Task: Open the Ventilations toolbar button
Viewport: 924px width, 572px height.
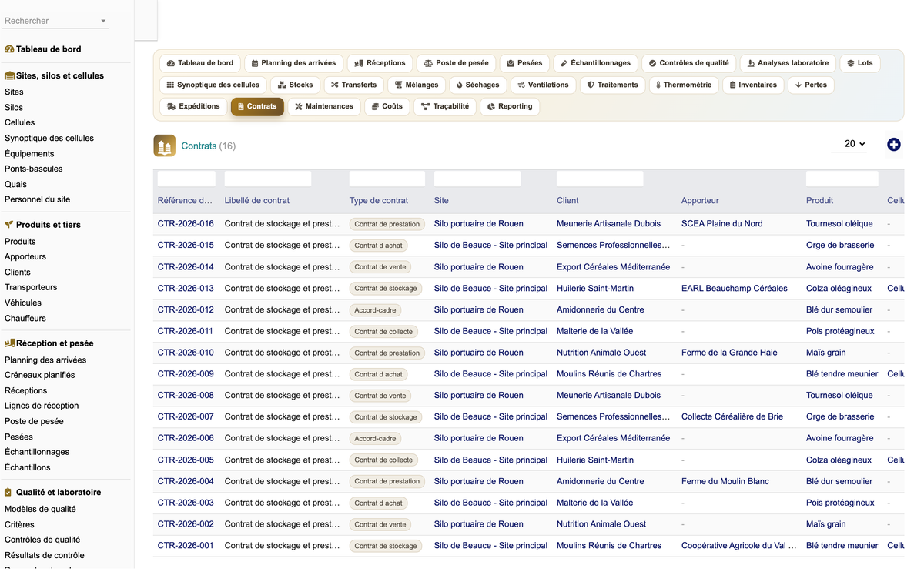Action: click(x=543, y=85)
